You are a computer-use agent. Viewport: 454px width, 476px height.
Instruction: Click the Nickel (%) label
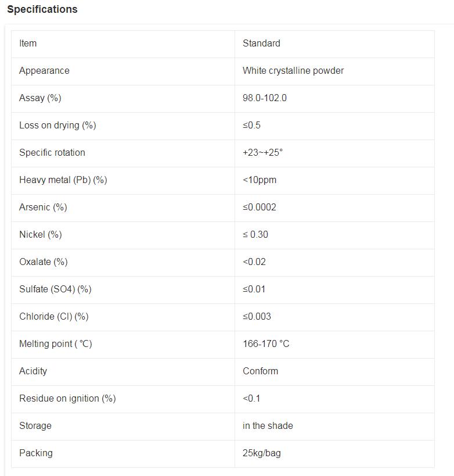click(41, 234)
